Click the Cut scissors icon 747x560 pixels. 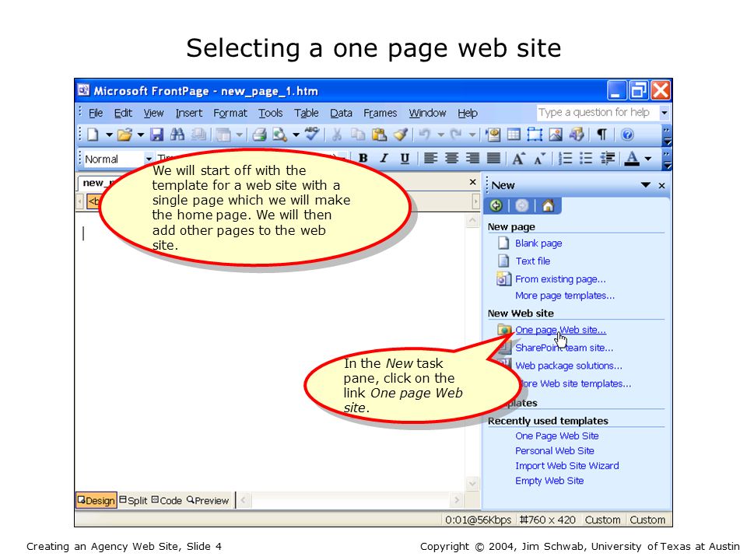coord(336,135)
